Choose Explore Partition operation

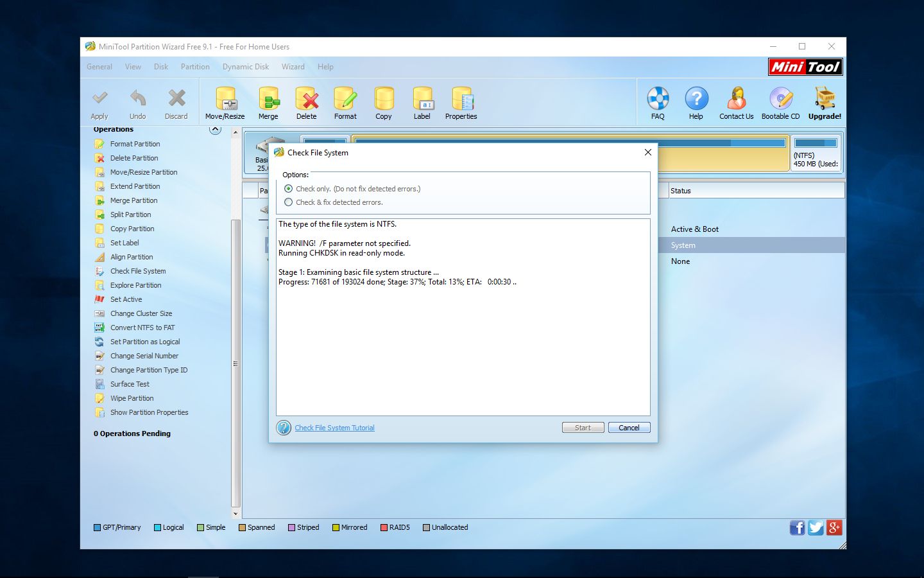[136, 285]
